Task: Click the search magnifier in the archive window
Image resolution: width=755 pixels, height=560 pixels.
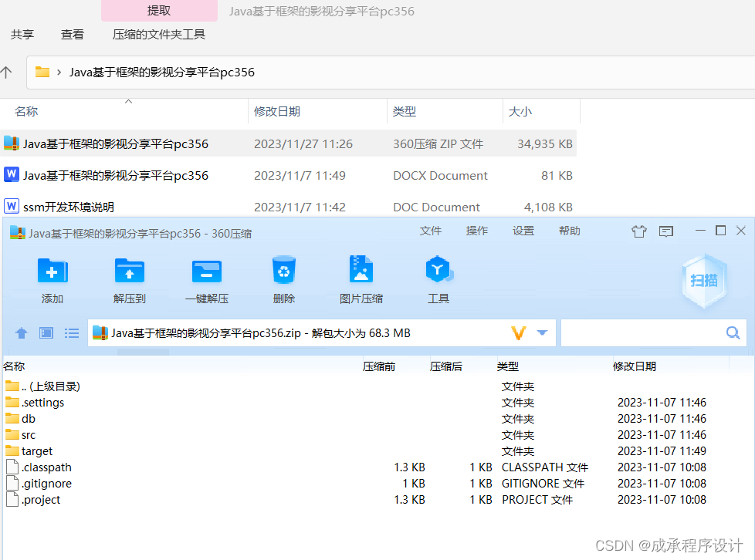Action: pyautogui.click(x=732, y=332)
